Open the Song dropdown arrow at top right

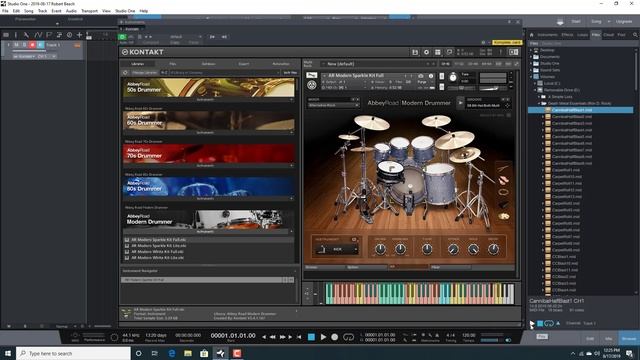tap(609, 22)
